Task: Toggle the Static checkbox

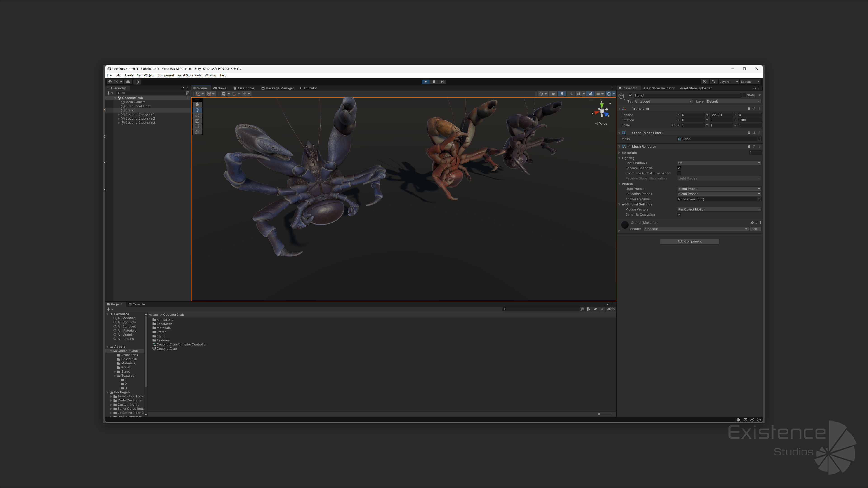Action: (744, 95)
